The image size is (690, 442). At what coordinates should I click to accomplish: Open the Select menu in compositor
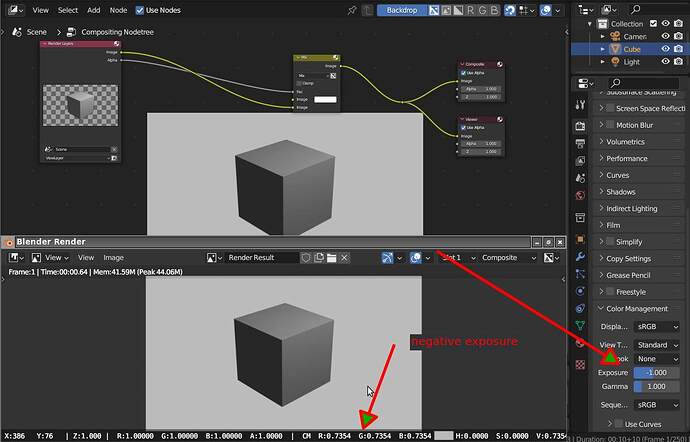68,10
